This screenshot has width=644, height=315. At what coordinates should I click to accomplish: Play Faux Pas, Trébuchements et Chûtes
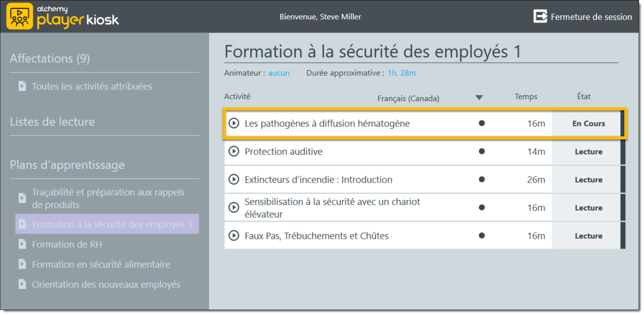tap(234, 236)
